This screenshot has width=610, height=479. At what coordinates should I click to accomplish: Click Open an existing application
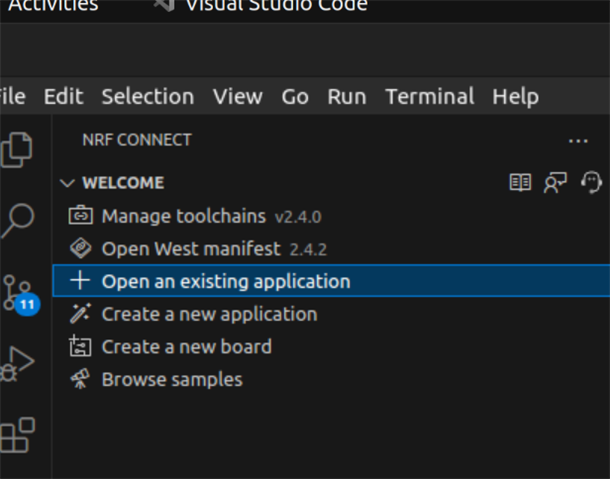coord(331,281)
